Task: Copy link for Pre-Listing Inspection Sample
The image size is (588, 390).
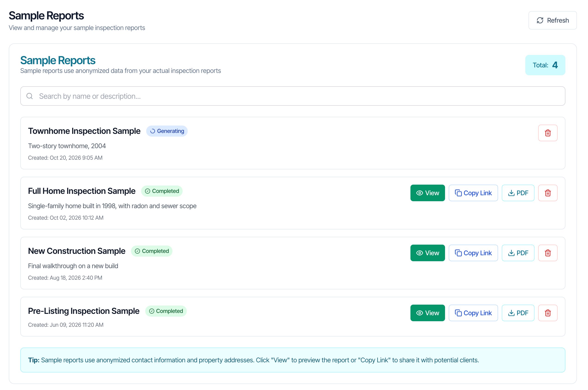Action: [473, 313]
